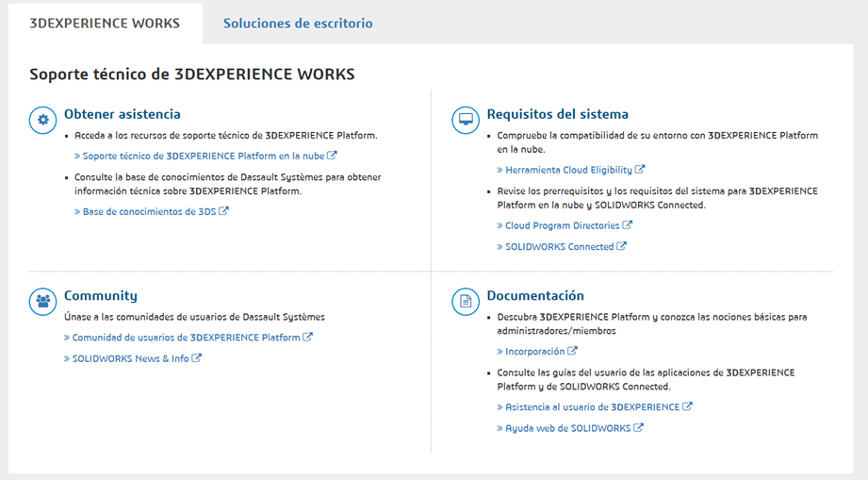Click external-link icon after Asistencia al usuario de 3DEXPERIENCE

point(687,406)
